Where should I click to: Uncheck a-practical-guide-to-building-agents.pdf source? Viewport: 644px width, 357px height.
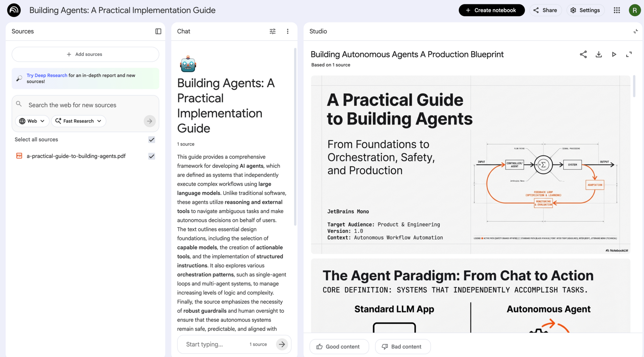[152, 156]
